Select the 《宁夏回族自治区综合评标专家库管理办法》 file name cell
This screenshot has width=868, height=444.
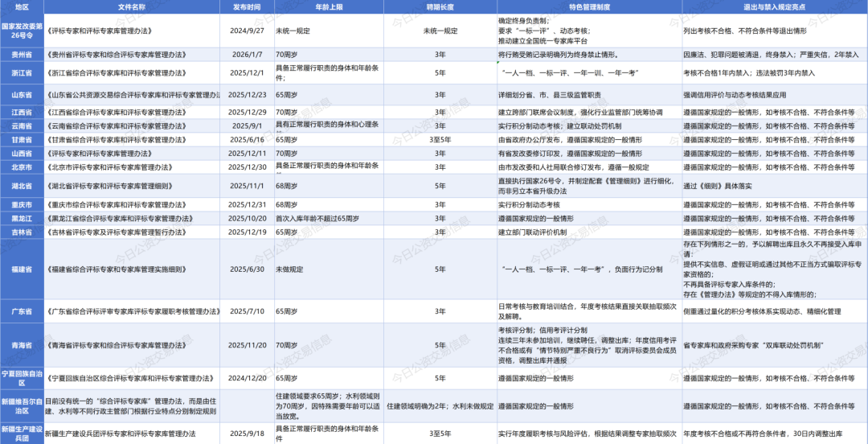tap(132, 378)
